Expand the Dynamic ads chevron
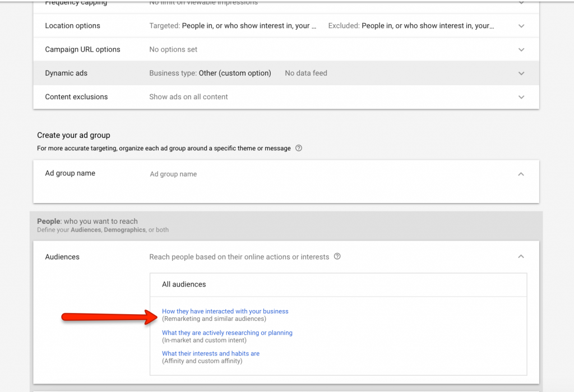574x392 pixels. pos(521,73)
